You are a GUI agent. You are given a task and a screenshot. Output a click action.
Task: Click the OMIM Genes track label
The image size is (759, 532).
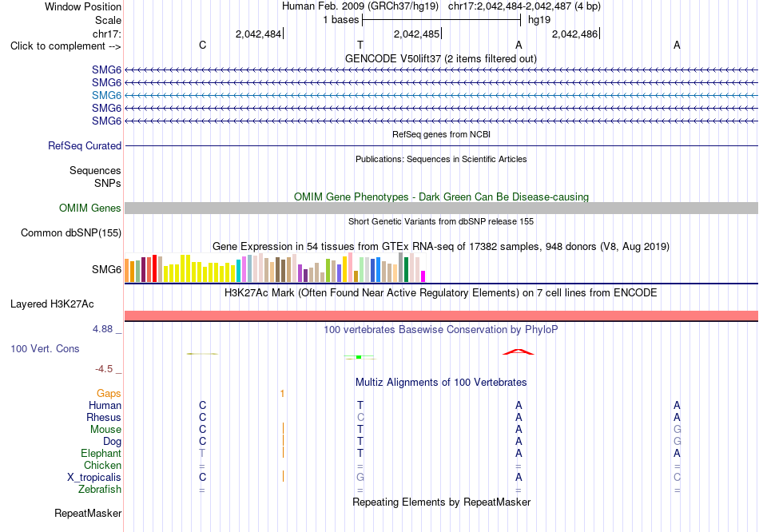tap(90, 208)
